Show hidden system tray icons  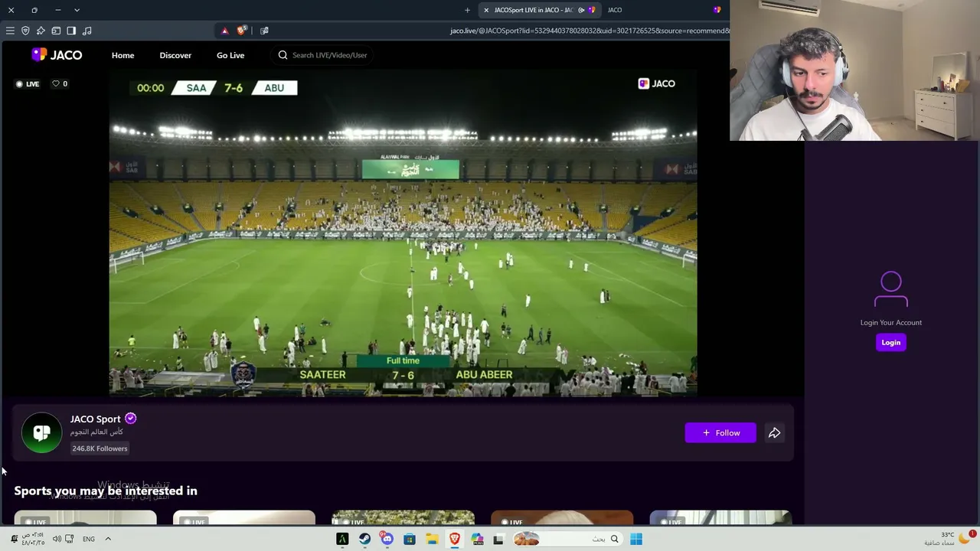pos(108,539)
